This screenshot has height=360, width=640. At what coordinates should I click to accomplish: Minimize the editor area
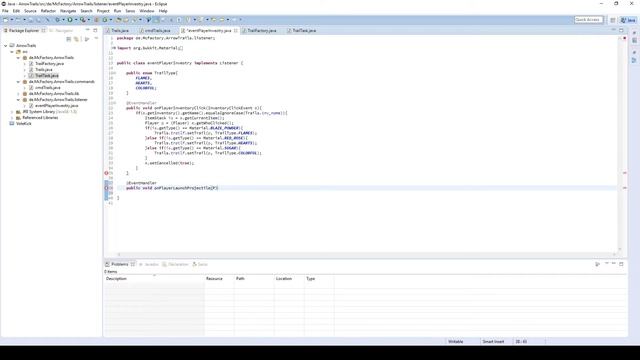(x=613, y=30)
